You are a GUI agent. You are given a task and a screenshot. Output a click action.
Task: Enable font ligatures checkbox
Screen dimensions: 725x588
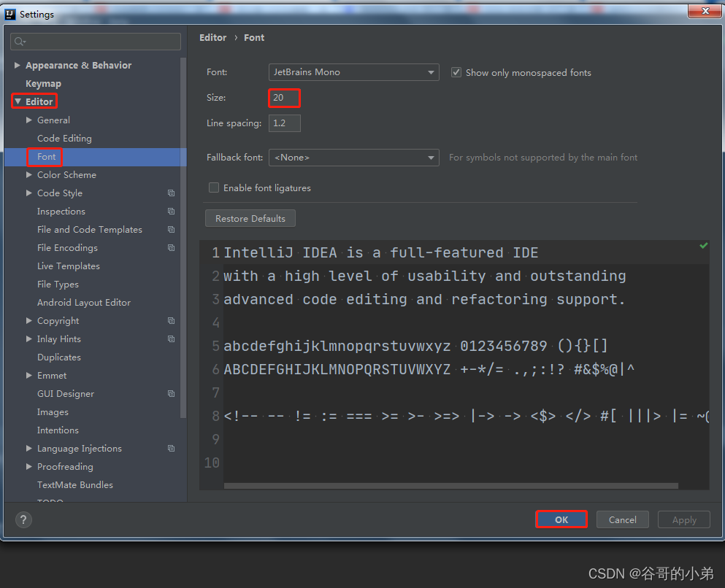pyautogui.click(x=214, y=187)
